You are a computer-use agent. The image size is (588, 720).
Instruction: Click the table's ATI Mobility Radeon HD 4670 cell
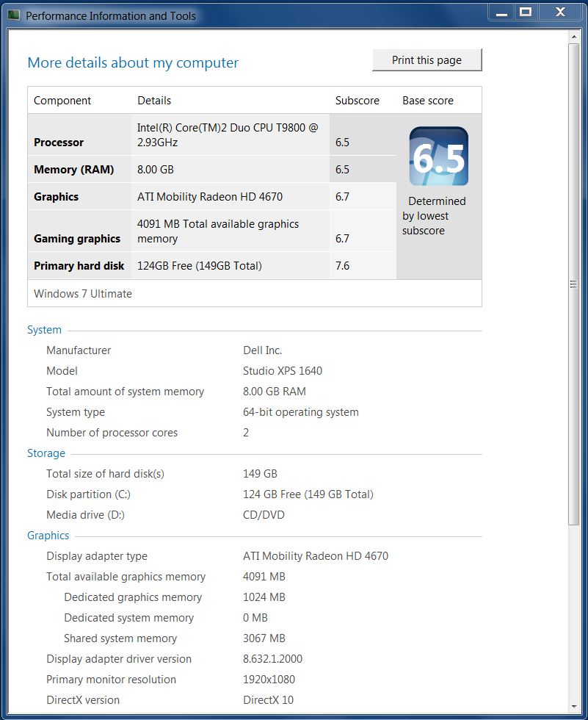(x=210, y=197)
